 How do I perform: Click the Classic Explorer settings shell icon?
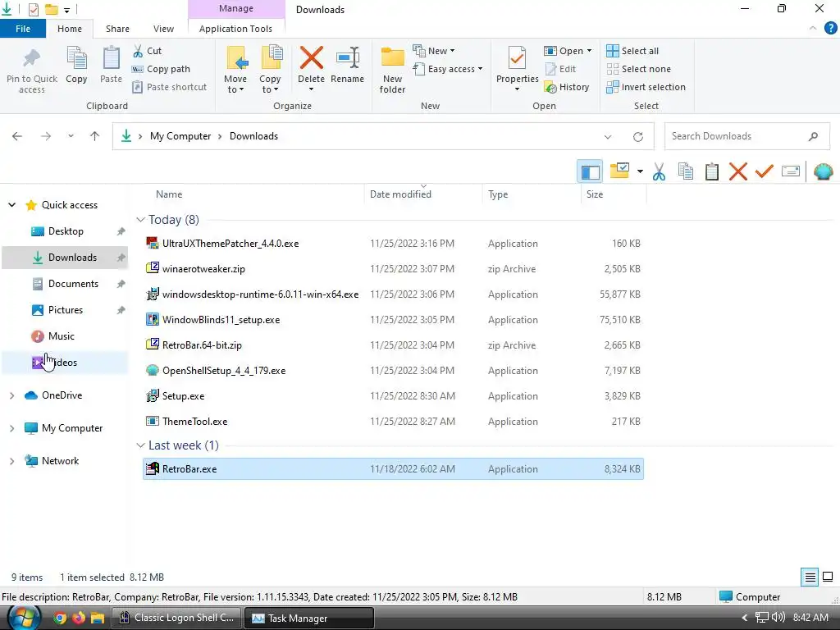click(x=823, y=172)
